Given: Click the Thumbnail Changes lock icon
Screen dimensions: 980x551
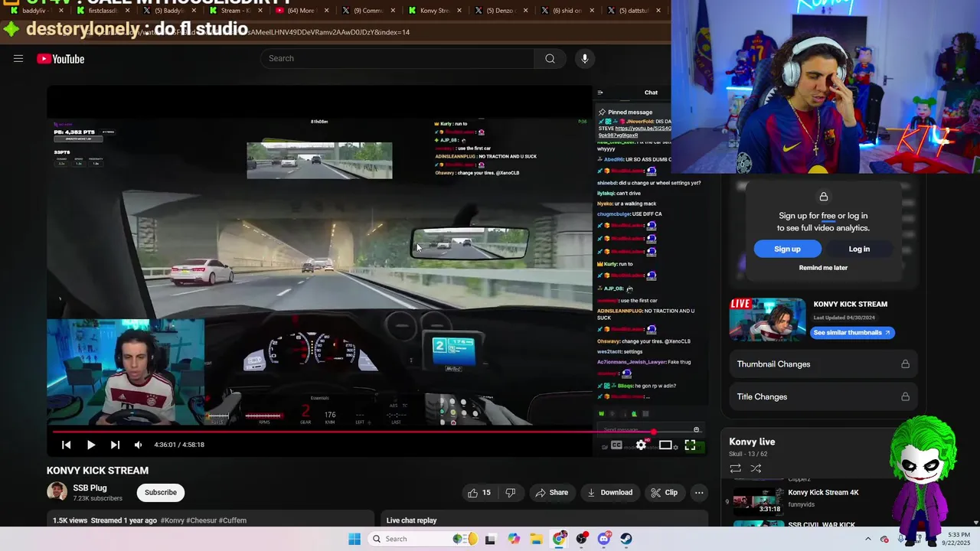Looking at the screenshot, I should point(905,364).
